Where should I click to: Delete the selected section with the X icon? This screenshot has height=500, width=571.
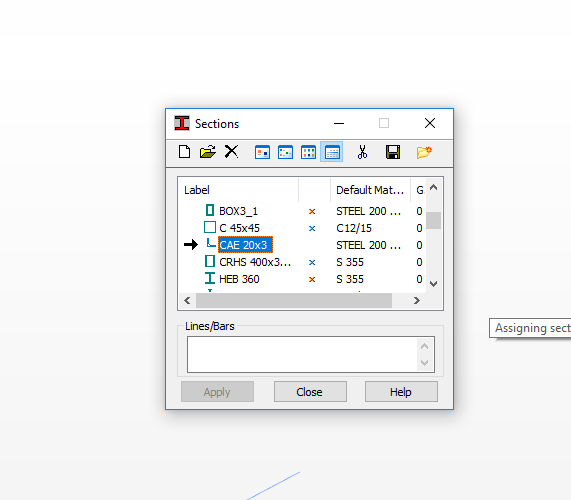231,152
